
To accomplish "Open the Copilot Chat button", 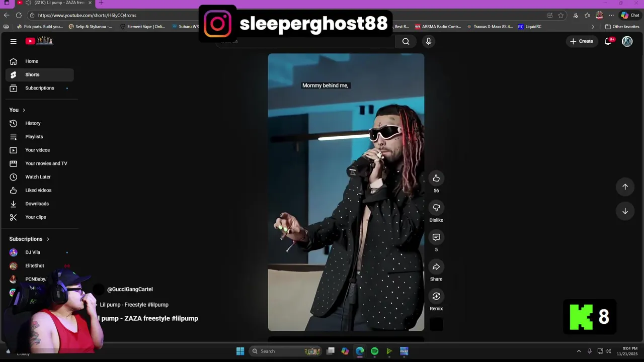I will coord(630,15).
